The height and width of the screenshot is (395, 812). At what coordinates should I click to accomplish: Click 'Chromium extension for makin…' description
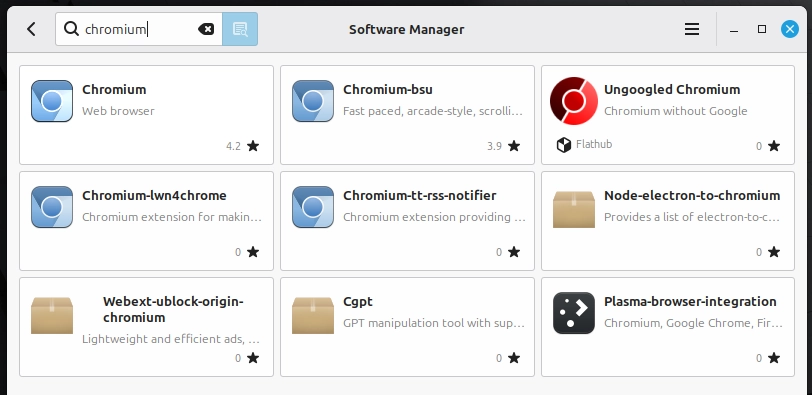tap(172, 217)
